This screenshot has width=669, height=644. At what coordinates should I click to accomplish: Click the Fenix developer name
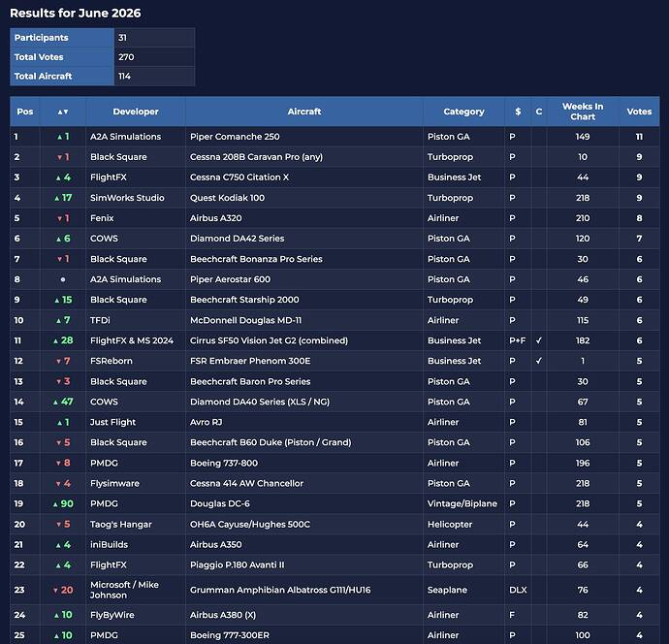click(x=102, y=218)
